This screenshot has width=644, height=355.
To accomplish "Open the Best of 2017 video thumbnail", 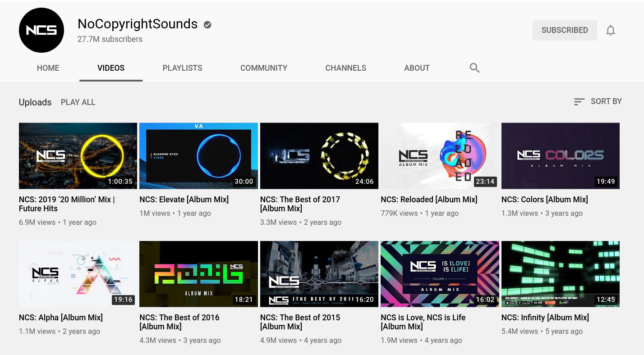I will pyautogui.click(x=319, y=156).
